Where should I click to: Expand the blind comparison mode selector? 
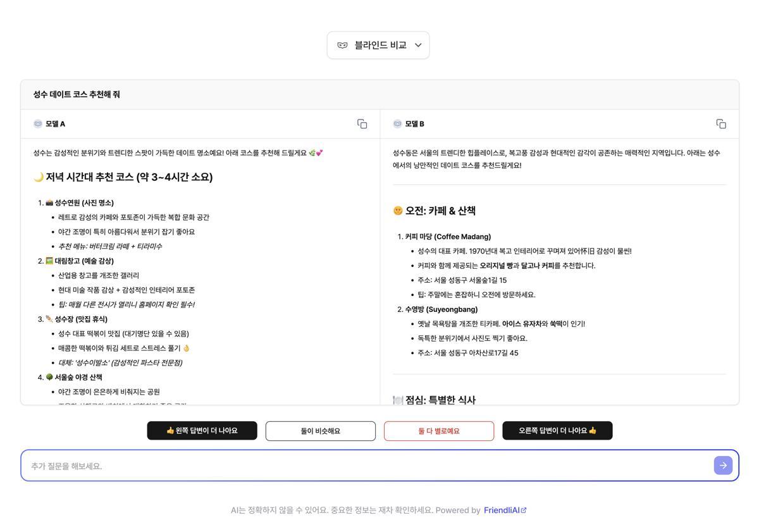(x=378, y=44)
